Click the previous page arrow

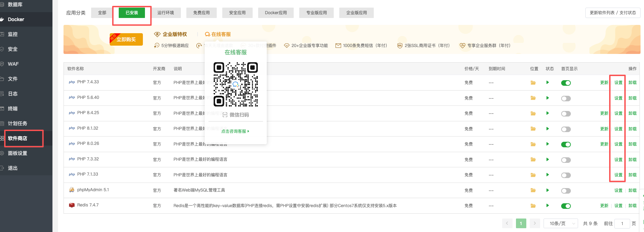507,223
